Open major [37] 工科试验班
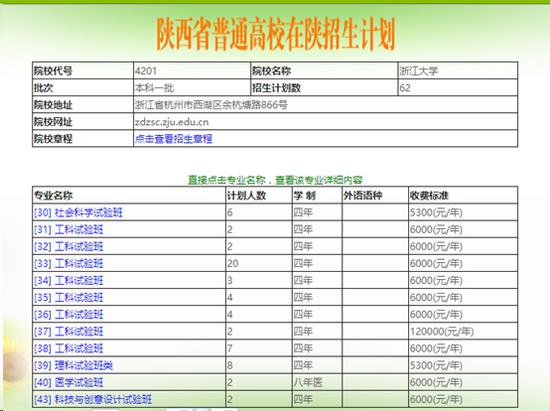 [69, 331]
